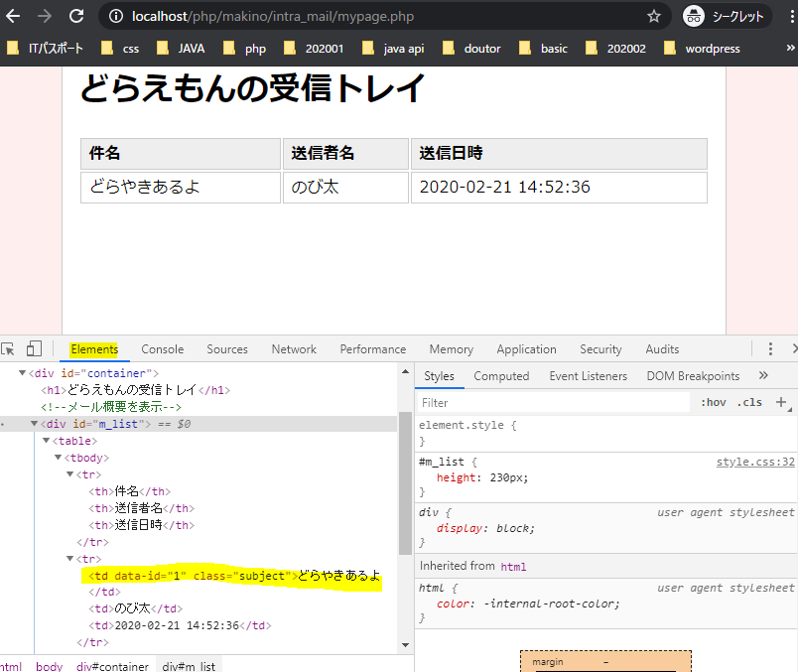
Task: Switch to the Elements tab
Action: click(94, 349)
